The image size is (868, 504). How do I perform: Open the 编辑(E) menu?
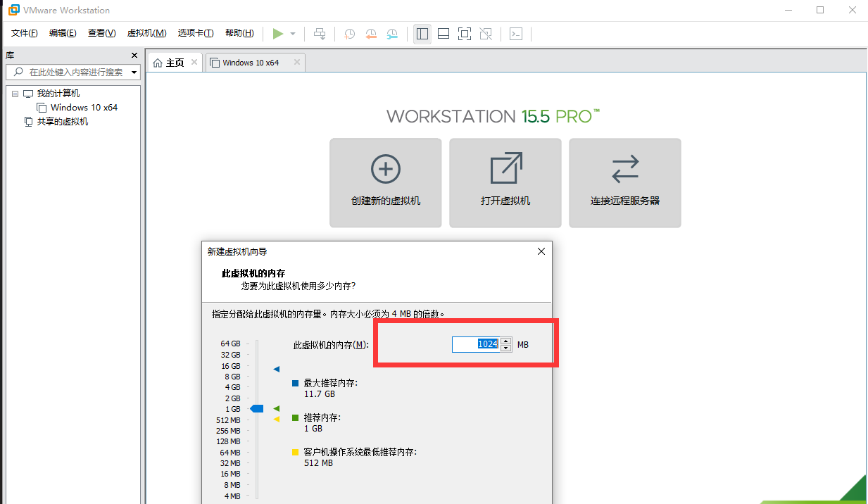point(63,33)
